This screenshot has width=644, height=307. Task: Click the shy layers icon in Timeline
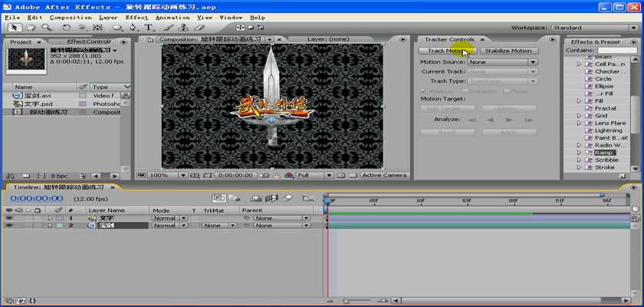coord(256,198)
